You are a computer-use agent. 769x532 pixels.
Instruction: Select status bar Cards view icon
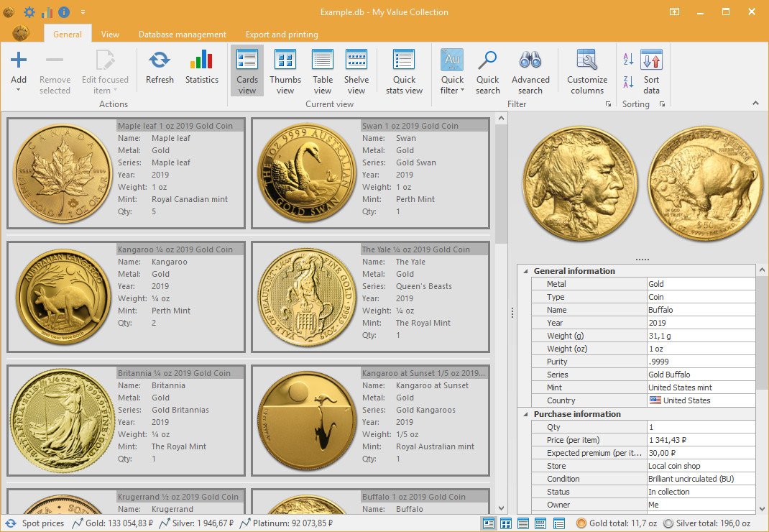coord(489,523)
